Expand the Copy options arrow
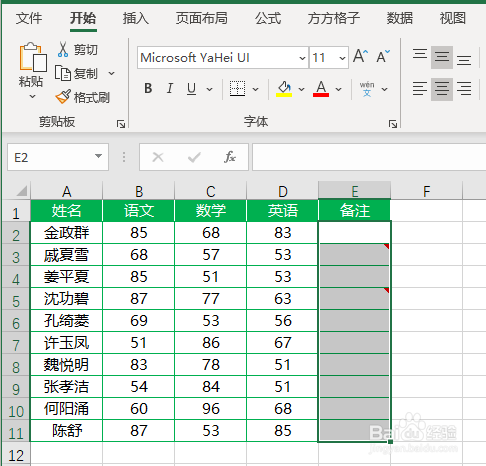Image resolution: width=486 pixels, height=466 pixels. tap(112, 73)
